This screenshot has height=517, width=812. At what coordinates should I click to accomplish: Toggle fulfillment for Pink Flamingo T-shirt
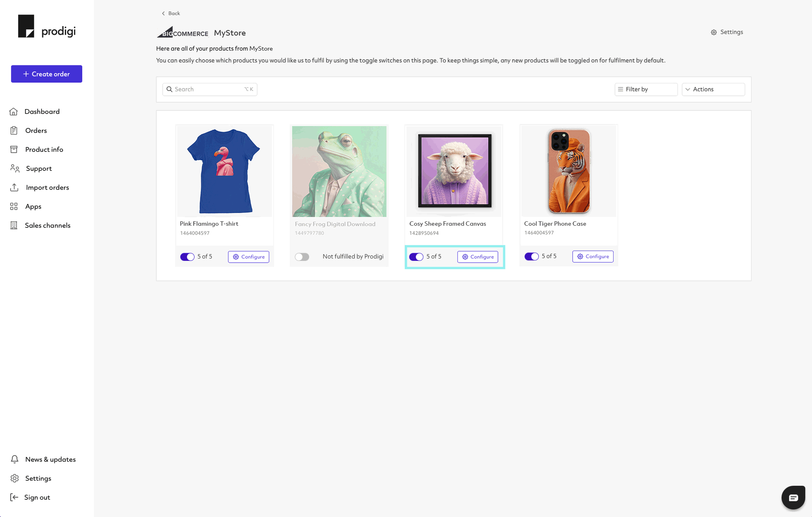[187, 256]
